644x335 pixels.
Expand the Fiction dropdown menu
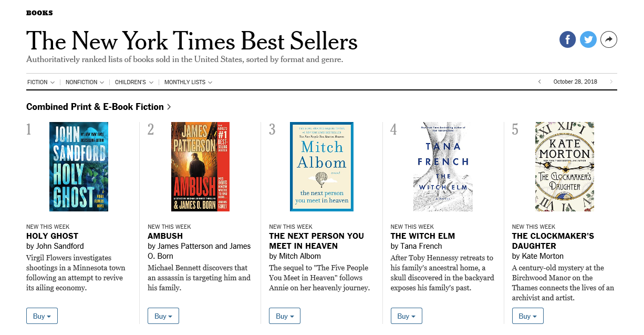(41, 83)
